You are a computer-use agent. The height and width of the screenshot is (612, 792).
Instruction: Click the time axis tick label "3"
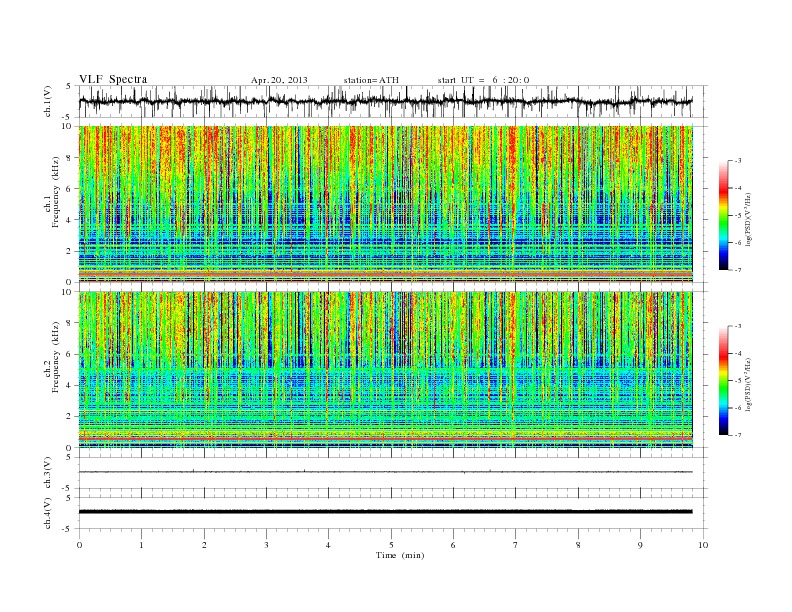[x=266, y=545]
